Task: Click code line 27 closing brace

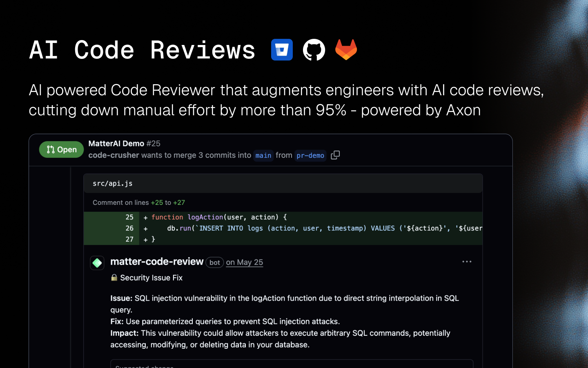Action: pyautogui.click(x=283, y=239)
